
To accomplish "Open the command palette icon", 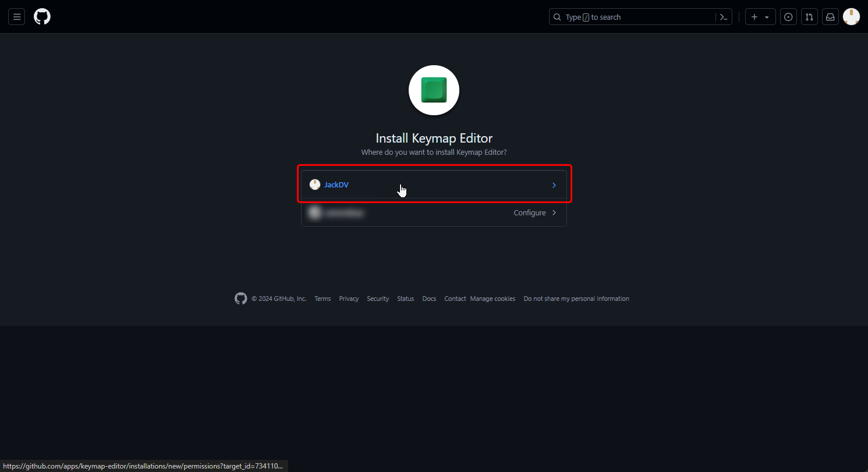I will click(x=724, y=17).
